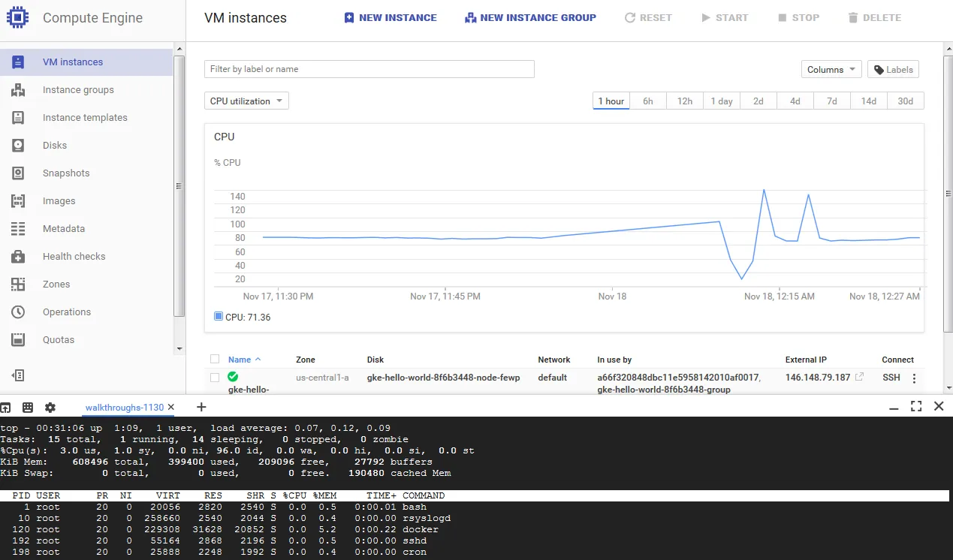Select VM instances sidebar icon

(x=18, y=62)
